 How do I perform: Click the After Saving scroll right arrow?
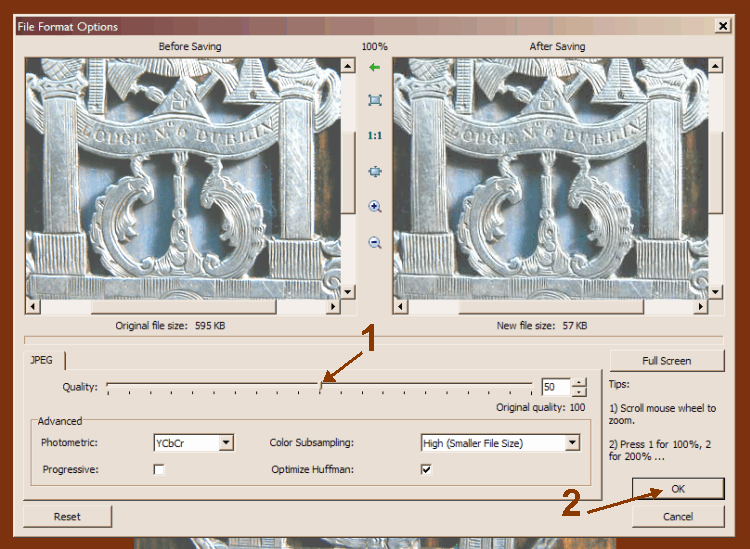click(x=701, y=306)
